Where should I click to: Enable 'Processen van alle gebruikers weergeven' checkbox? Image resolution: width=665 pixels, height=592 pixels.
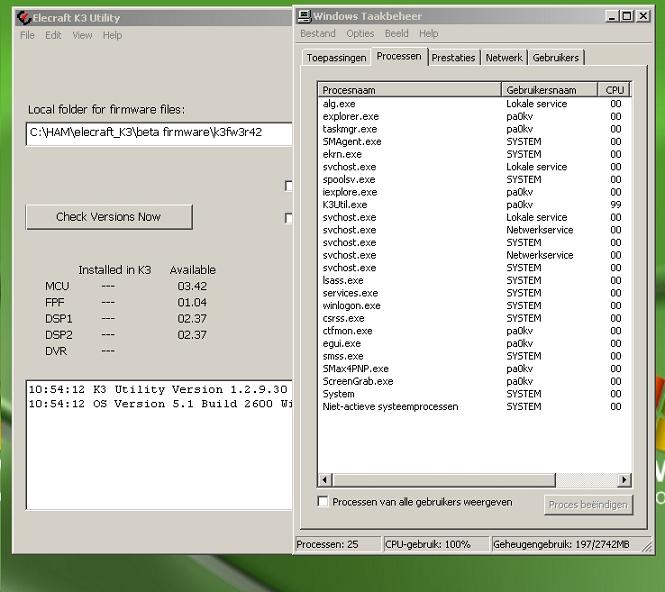(x=323, y=502)
